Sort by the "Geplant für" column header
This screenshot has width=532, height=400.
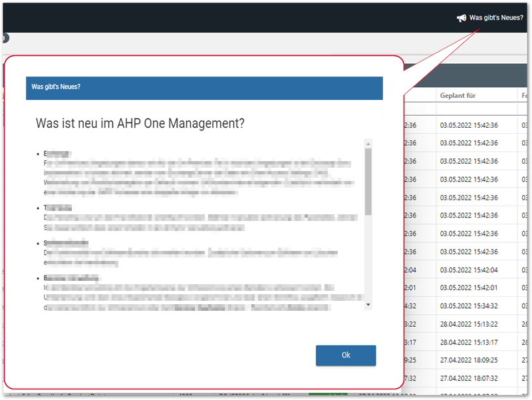pyautogui.click(x=458, y=96)
